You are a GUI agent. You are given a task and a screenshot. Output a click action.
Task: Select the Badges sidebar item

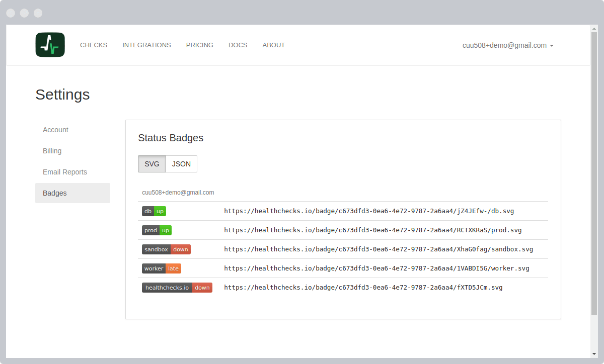pyautogui.click(x=55, y=193)
